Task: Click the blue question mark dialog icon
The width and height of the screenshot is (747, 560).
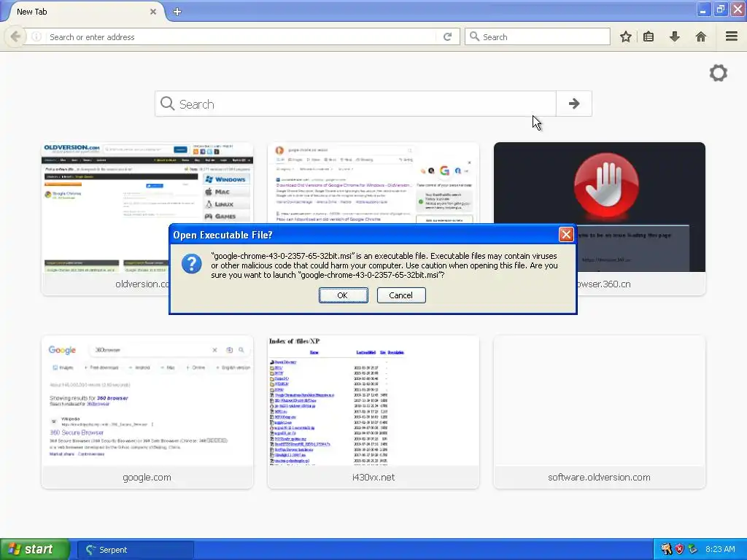Action: coord(192,263)
